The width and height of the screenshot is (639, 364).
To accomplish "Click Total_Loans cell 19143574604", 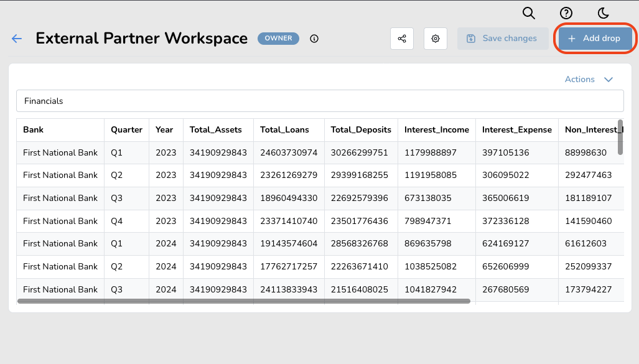I will (x=289, y=244).
